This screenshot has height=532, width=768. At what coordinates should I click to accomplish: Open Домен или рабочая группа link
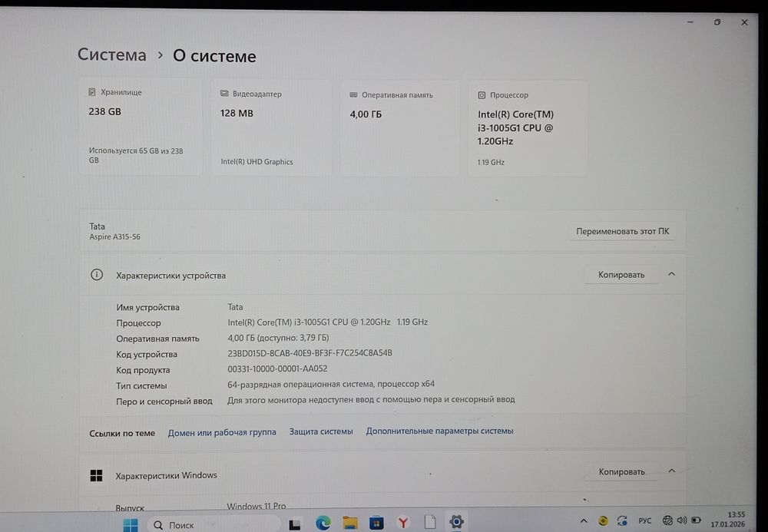[x=222, y=433]
